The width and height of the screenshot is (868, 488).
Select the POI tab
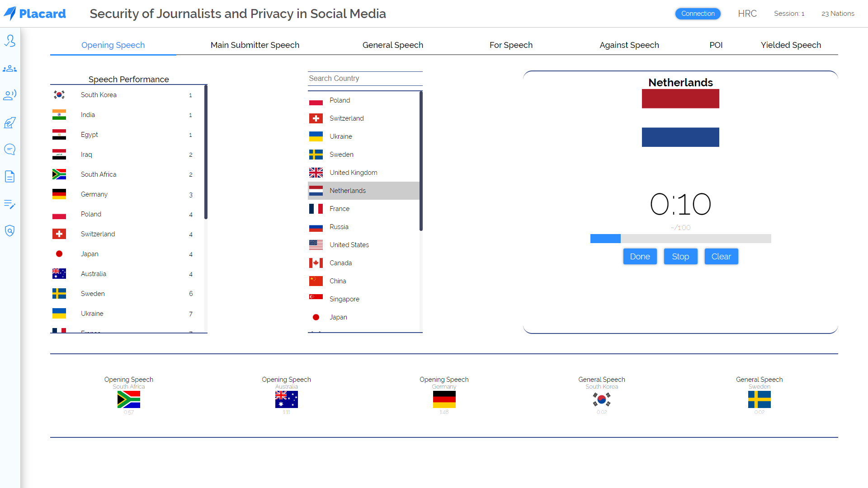(x=716, y=45)
